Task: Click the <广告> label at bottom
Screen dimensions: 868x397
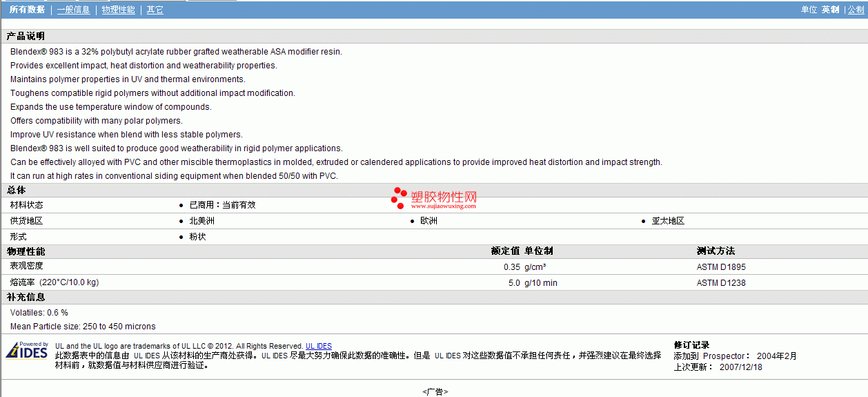Action: pyautogui.click(x=435, y=391)
